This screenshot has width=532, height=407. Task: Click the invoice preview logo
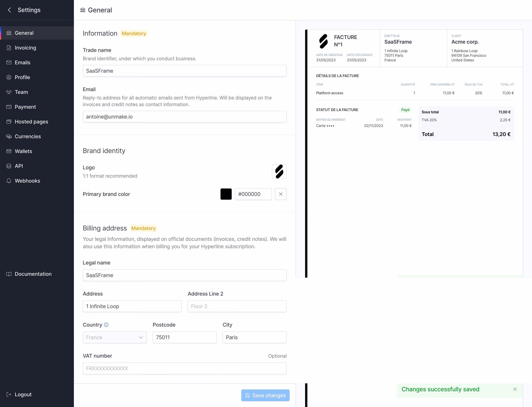tap(323, 41)
